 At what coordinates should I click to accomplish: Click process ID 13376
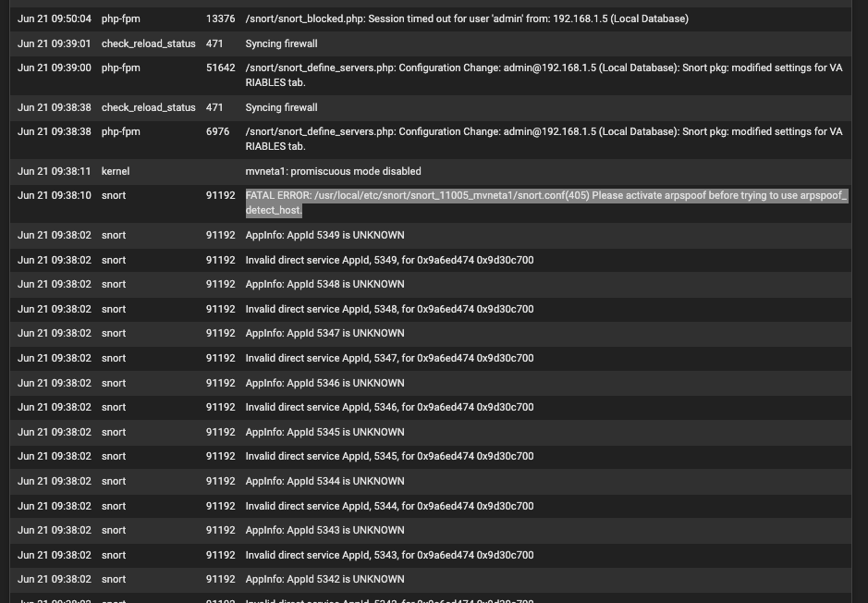(220, 18)
